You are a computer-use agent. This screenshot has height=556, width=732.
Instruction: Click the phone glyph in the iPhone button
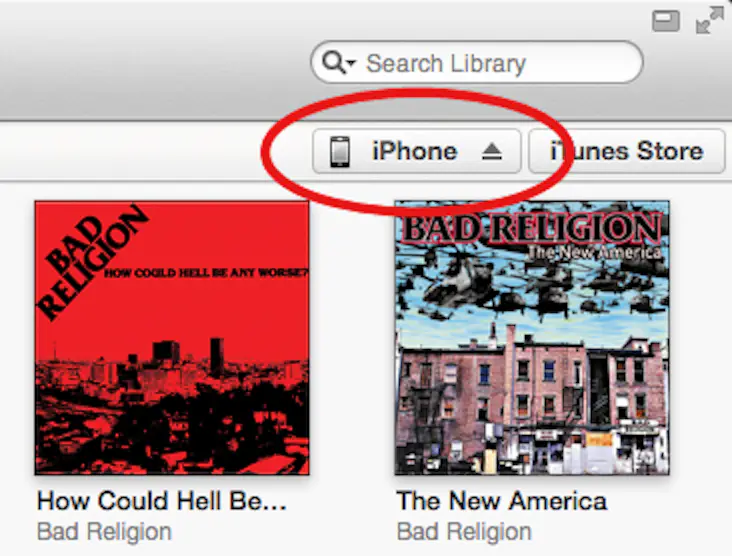[339, 152]
